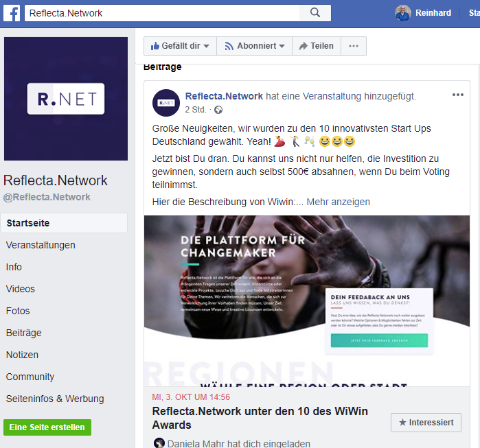Image resolution: width=480 pixels, height=448 pixels.
Task: Open the Veranstaltungen sidebar tab
Action: pos(41,245)
